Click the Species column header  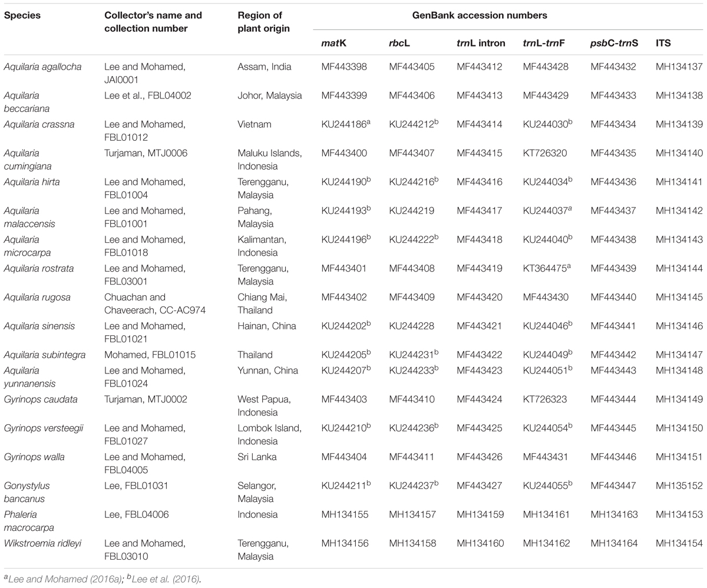pos(21,15)
